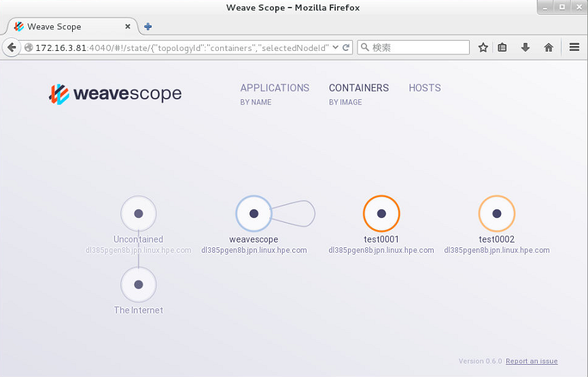Switch to the CONTAINERS topology
Image resolution: width=588 pixels, height=377 pixels.
(x=359, y=88)
